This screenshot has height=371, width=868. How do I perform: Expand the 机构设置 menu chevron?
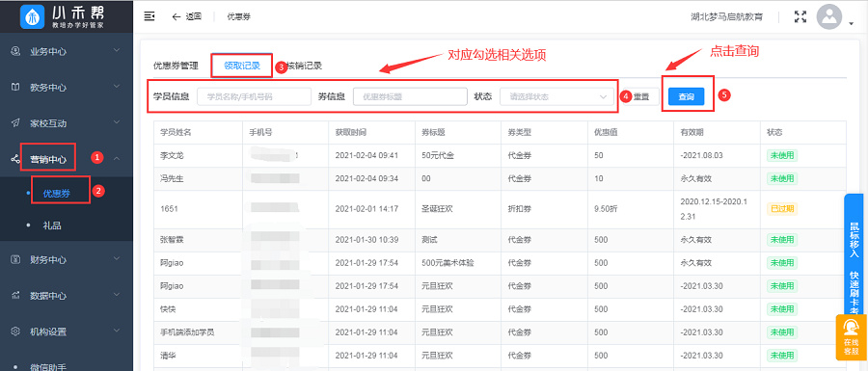point(117,331)
